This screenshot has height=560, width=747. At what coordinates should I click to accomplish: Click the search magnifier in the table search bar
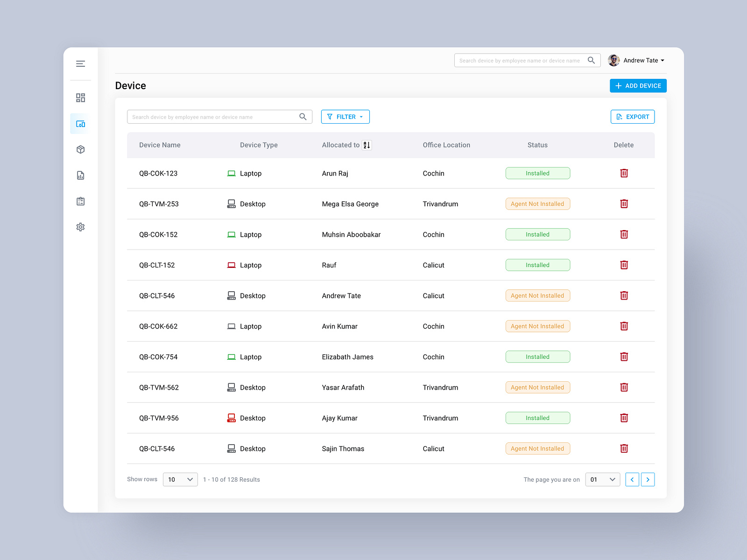(x=303, y=117)
